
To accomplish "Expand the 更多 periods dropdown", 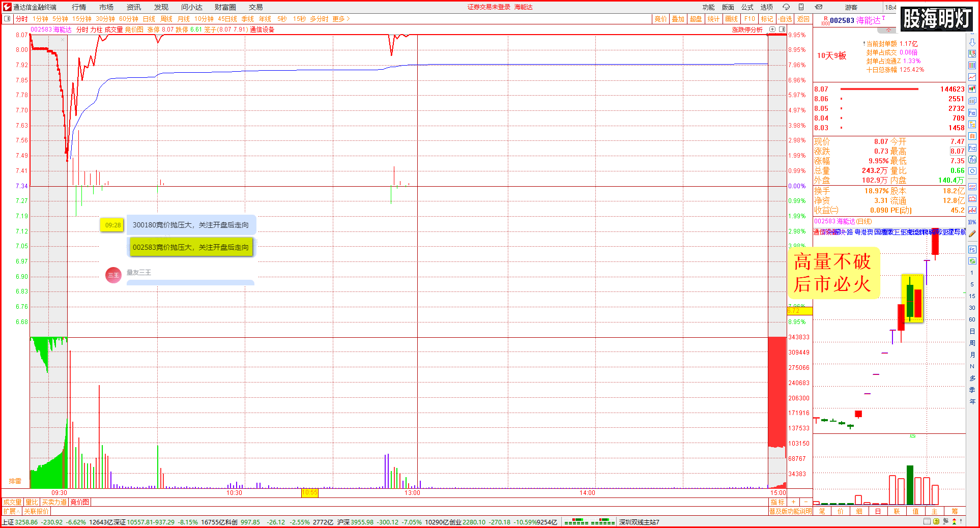I will point(341,19).
